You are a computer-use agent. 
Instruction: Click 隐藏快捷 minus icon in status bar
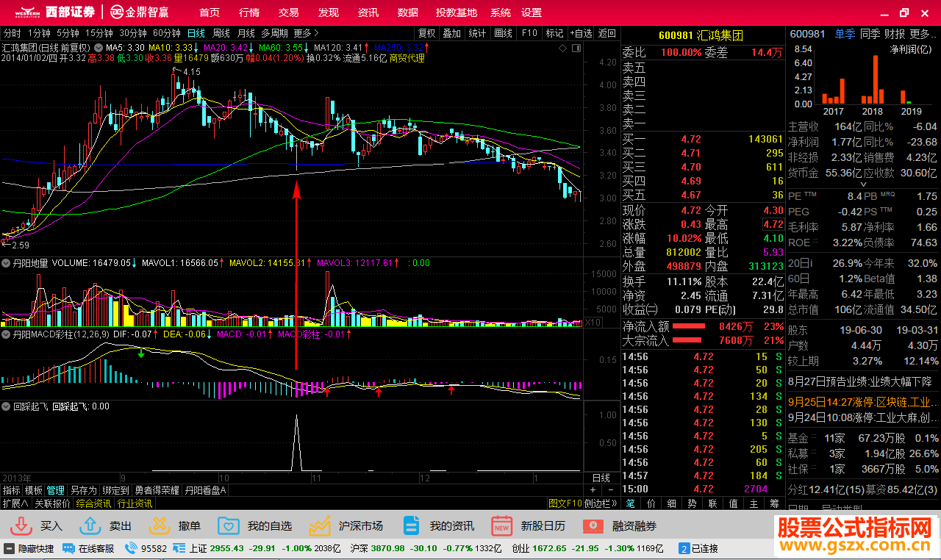[x=9, y=548]
